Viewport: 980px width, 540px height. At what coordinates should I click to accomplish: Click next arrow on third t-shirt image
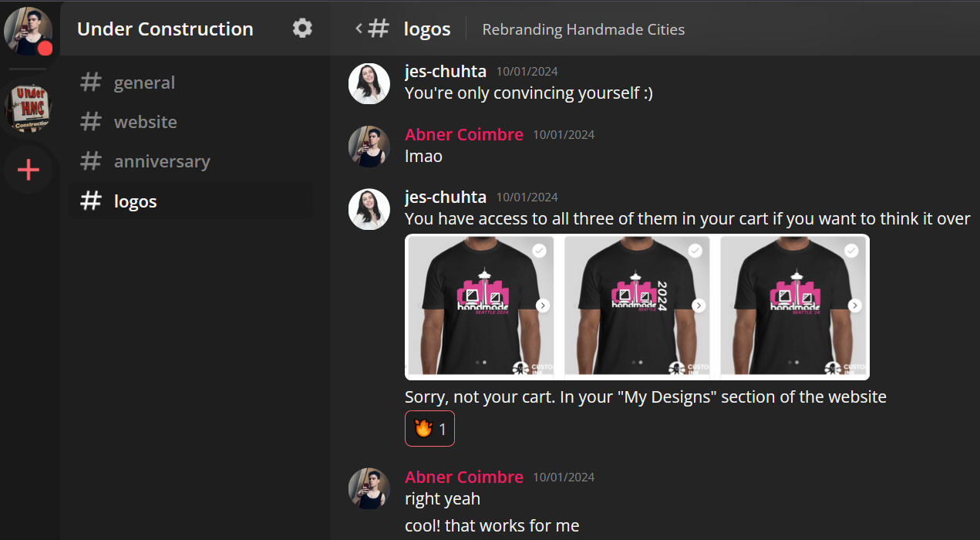[x=854, y=305]
